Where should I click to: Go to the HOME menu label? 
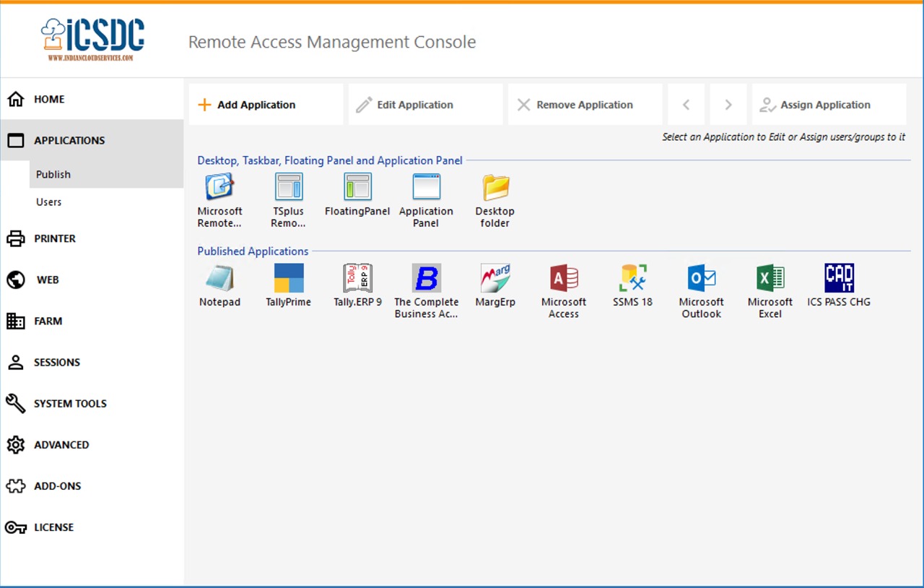click(49, 99)
